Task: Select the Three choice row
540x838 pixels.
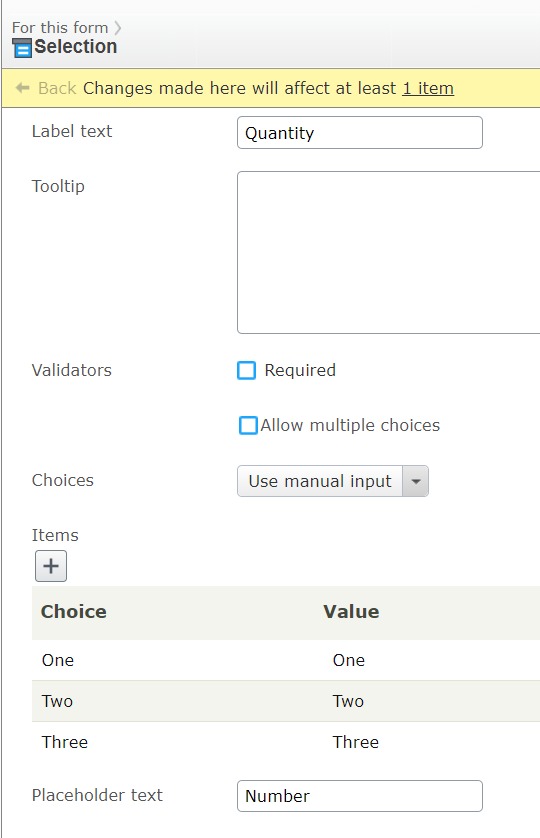Action: [x=286, y=742]
